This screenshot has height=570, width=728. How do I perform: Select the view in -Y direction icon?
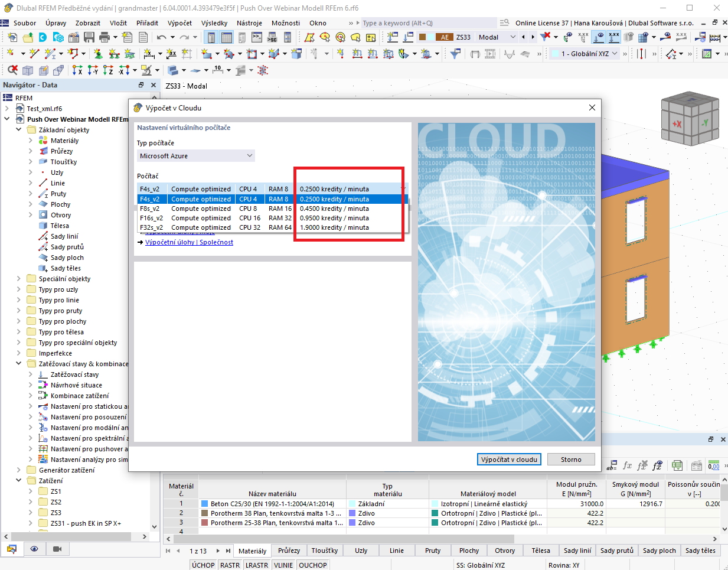[x=93, y=70]
